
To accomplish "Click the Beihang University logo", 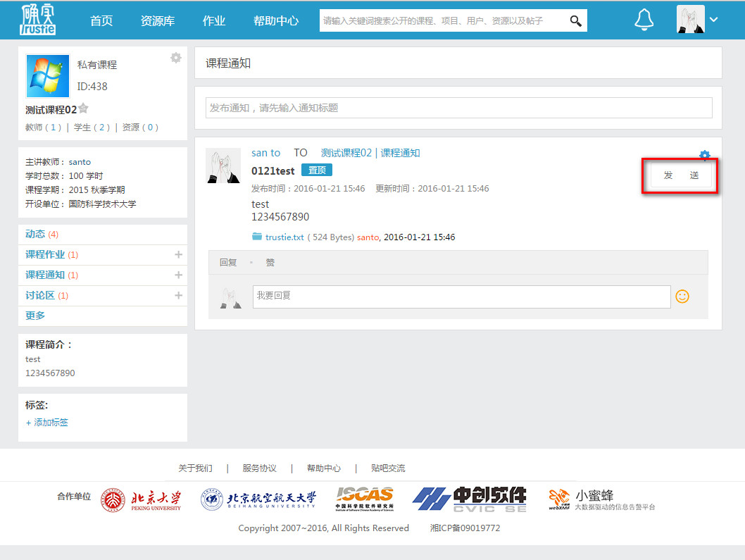I will (x=258, y=499).
